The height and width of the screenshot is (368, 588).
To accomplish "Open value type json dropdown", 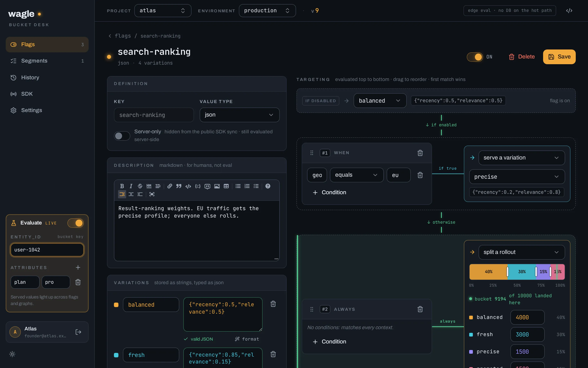I will tap(239, 115).
